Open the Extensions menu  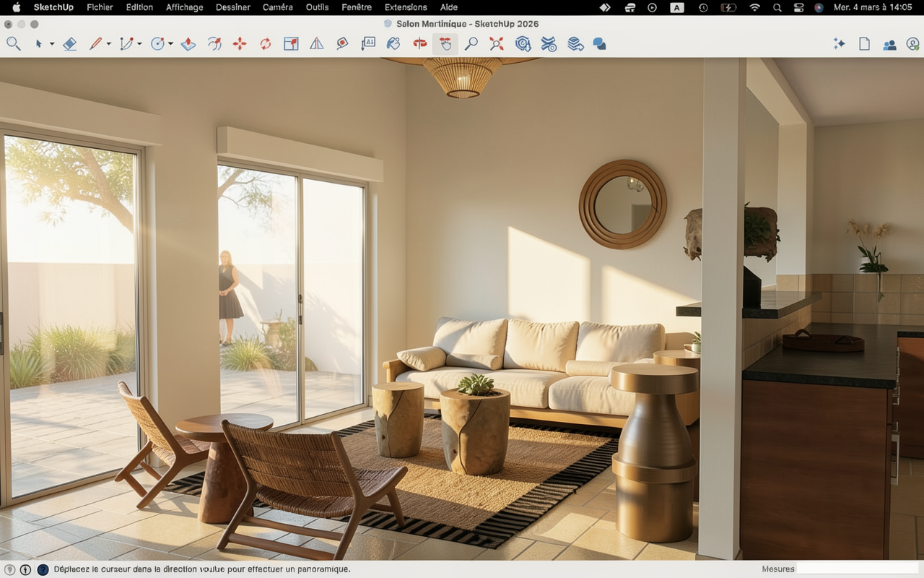pyautogui.click(x=406, y=7)
